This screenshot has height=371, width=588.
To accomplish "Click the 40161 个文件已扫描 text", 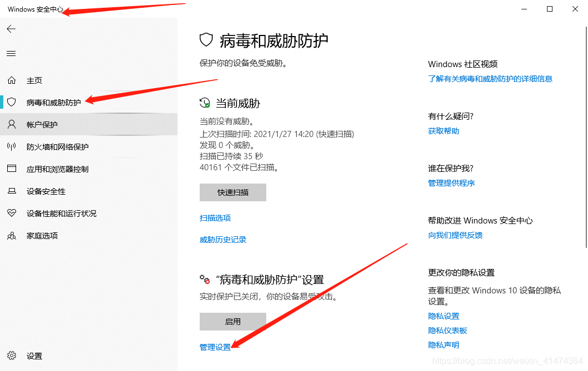I will click(x=239, y=167).
